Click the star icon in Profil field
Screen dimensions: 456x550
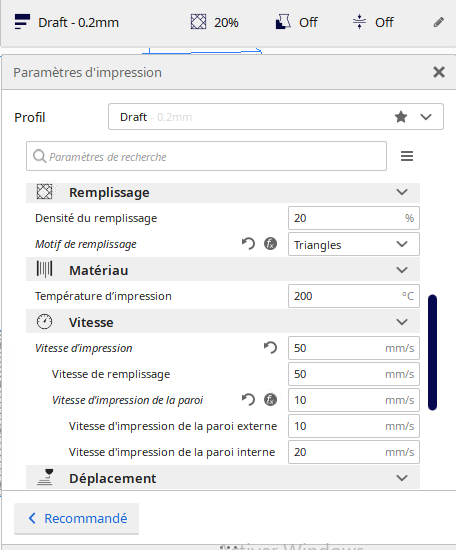tap(401, 117)
